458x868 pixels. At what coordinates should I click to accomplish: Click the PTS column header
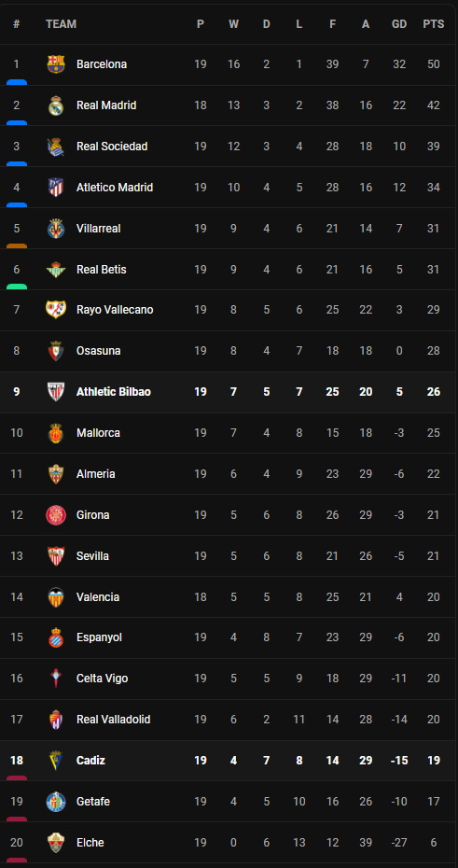(433, 24)
